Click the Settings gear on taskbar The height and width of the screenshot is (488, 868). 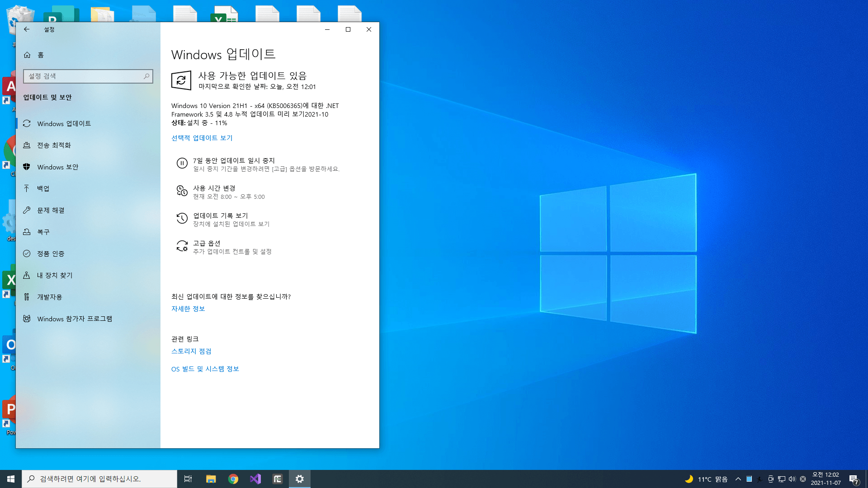pyautogui.click(x=299, y=479)
